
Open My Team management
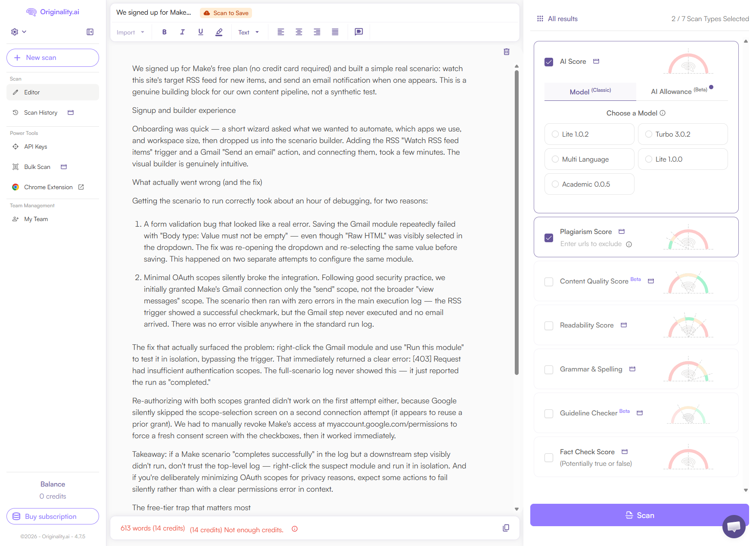[36, 219]
